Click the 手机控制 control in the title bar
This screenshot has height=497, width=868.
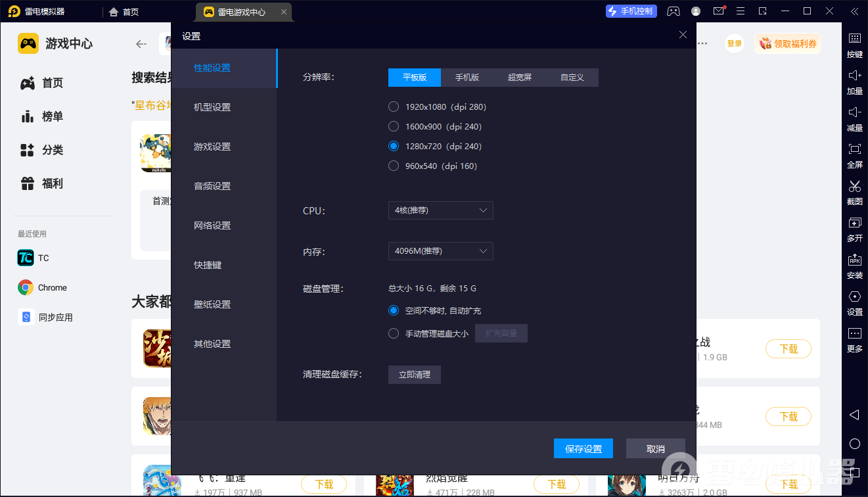tap(631, 11)
